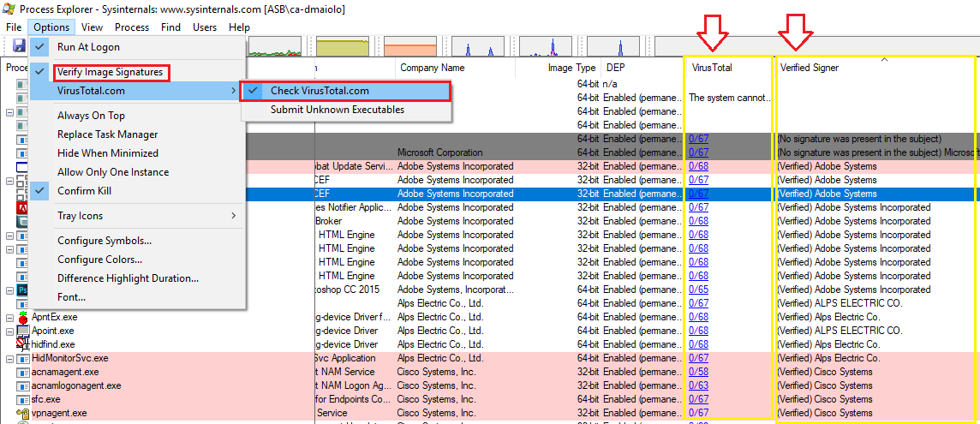Viewport: 980px width, 424px height.
Task: Sort by VirusTotal column header
Action: pyautogui.click(x=730, y=68)
